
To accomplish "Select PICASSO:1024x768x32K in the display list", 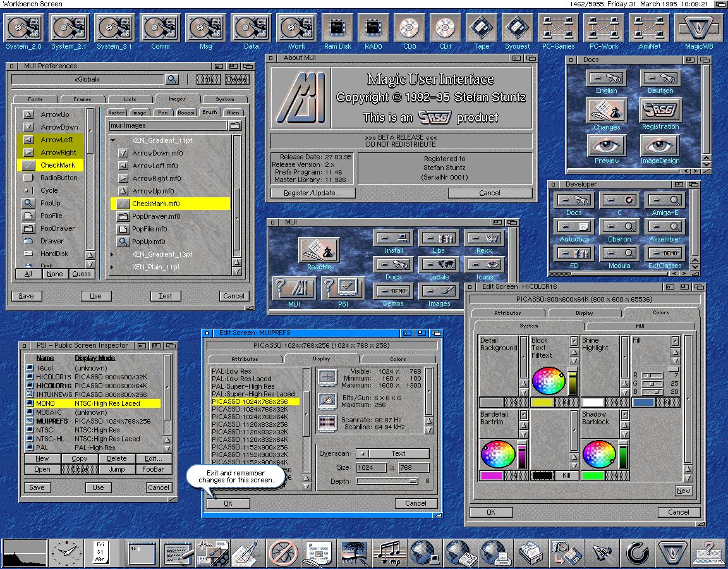I will click(250, 409).
